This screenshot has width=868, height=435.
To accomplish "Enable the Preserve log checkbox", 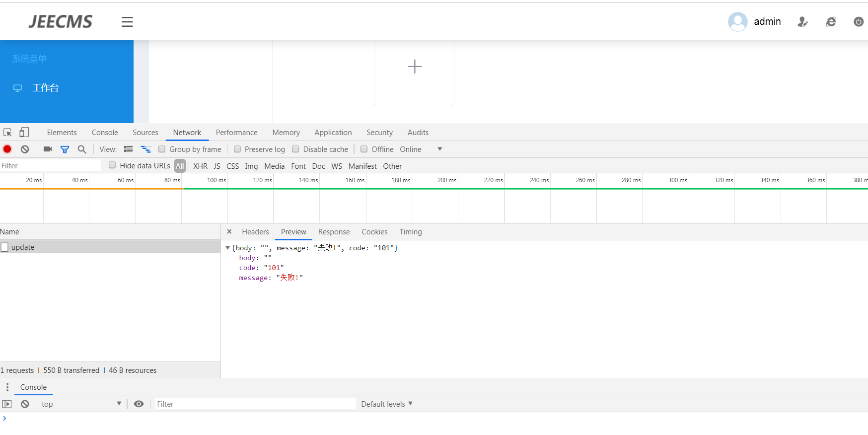I will 237,149.
